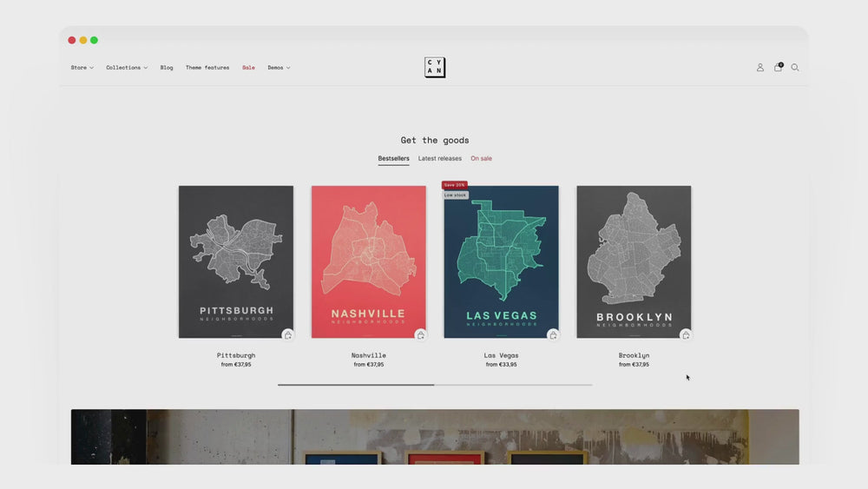Image resolution: width=868 pixels, height=489 pixels.
Task: Open the Sale link in navigation
Action: coord(248,68)
